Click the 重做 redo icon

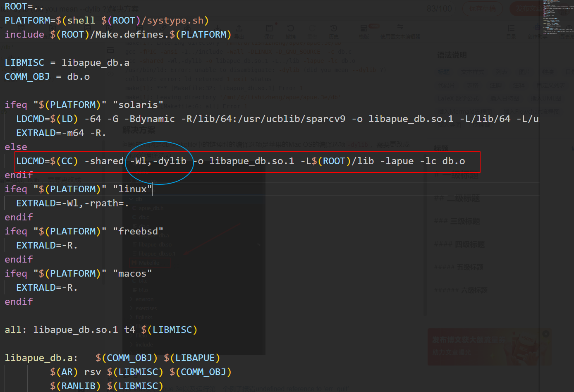point(312,31)
